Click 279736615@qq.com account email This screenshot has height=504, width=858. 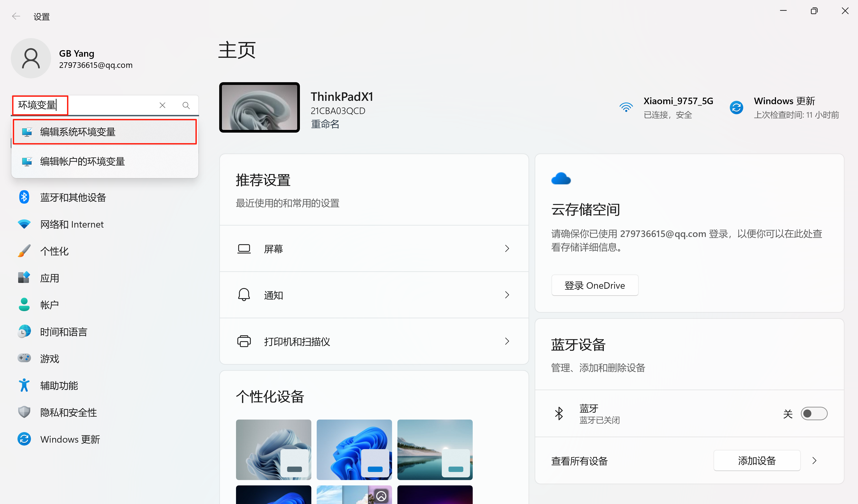96,65
